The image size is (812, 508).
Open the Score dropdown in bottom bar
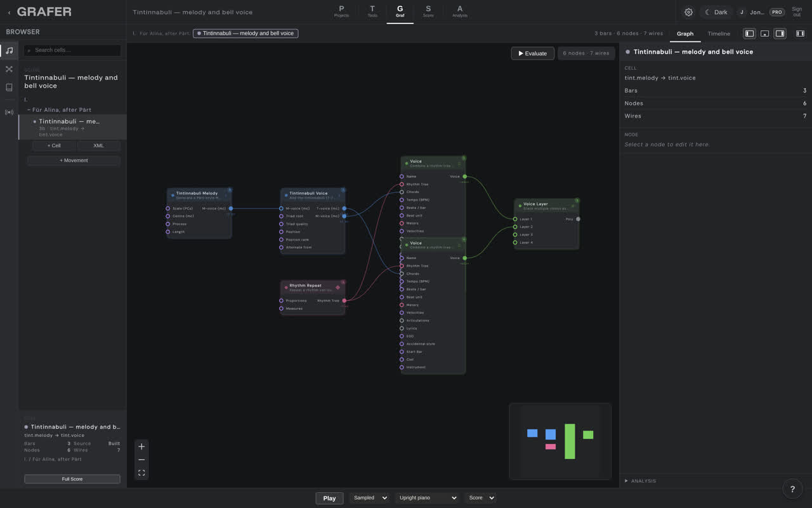click(x=480, y=498)
